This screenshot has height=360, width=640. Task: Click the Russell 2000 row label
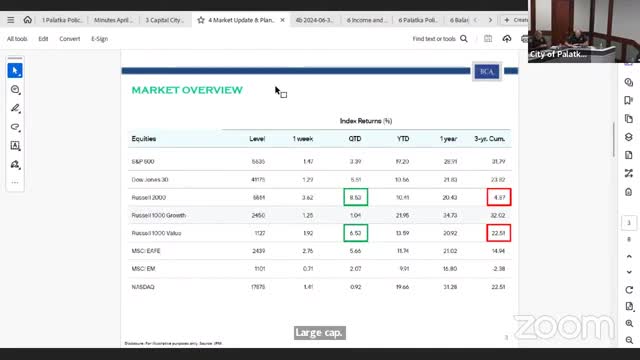point(149,198)
